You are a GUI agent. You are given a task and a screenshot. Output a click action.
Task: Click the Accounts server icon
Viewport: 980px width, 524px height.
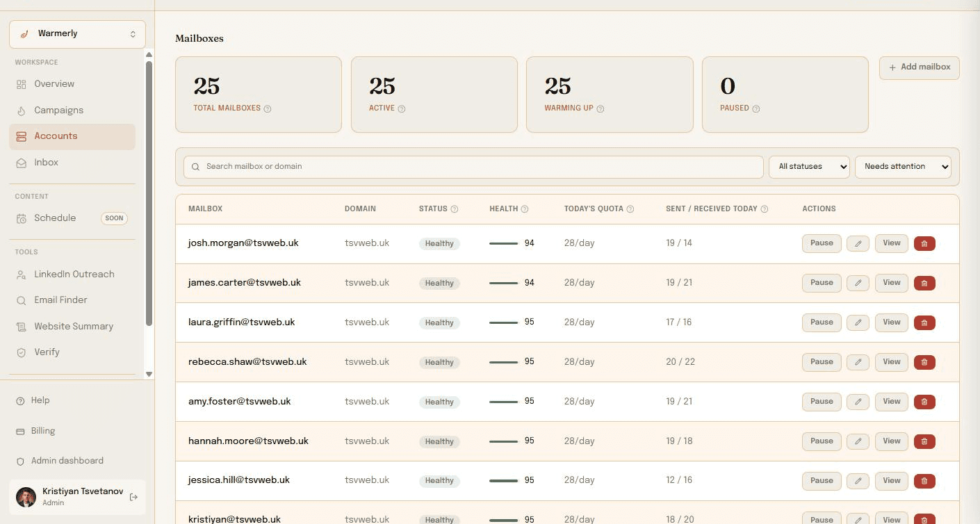coord(21,136)
